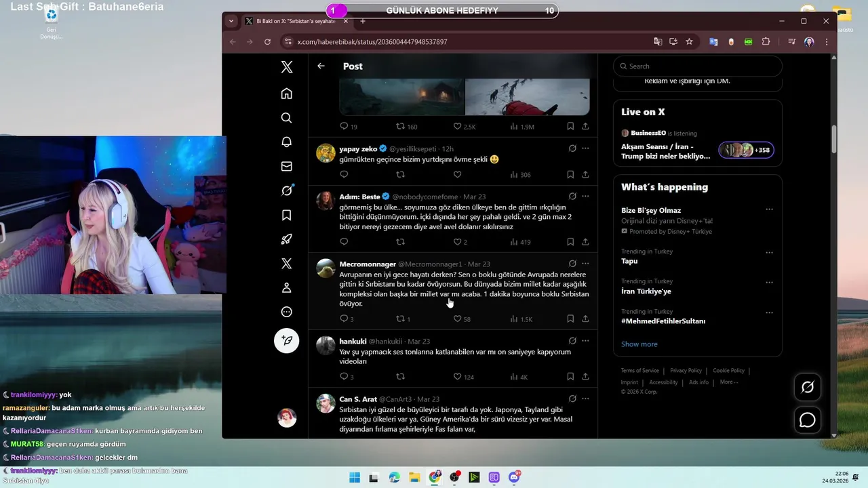The image size is (868, 488).
Task: Like Adım: Beste's comment
Action: [457, 242]
